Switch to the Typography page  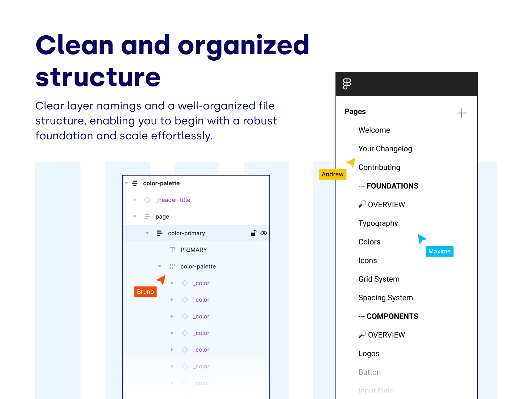coord(378,223)
